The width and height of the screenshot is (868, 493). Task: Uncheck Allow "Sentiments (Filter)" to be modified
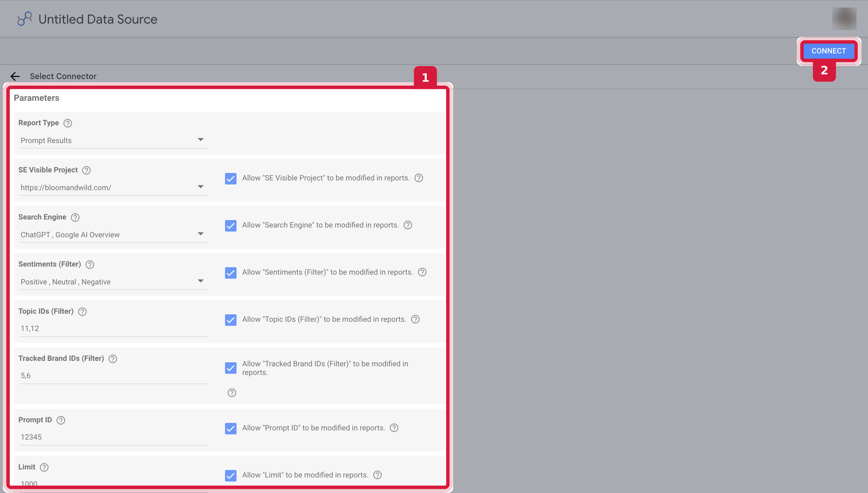tap(231, 273)
